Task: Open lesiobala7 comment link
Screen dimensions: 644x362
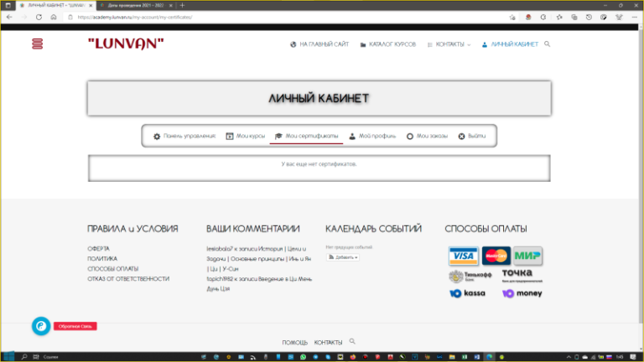Action: [220, 249]
